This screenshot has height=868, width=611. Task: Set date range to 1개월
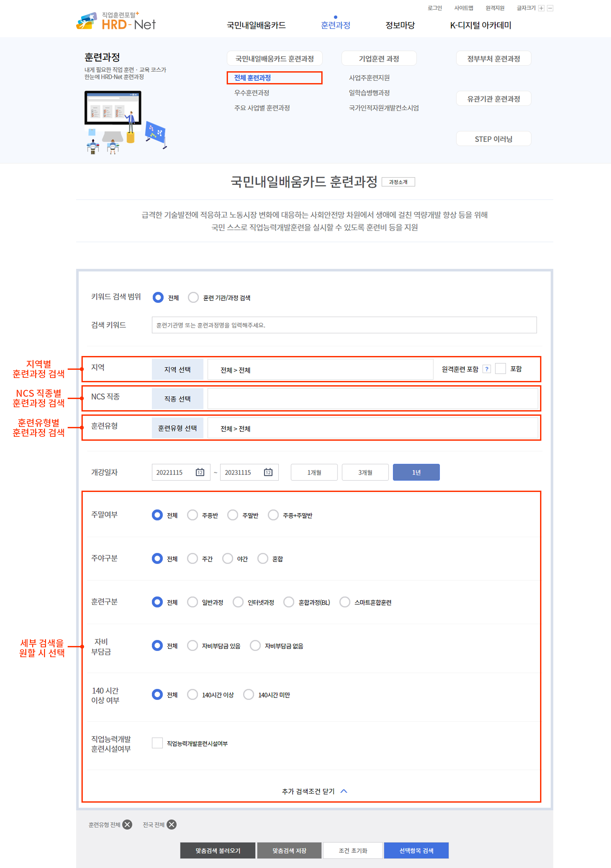click(x=314, y=472)
